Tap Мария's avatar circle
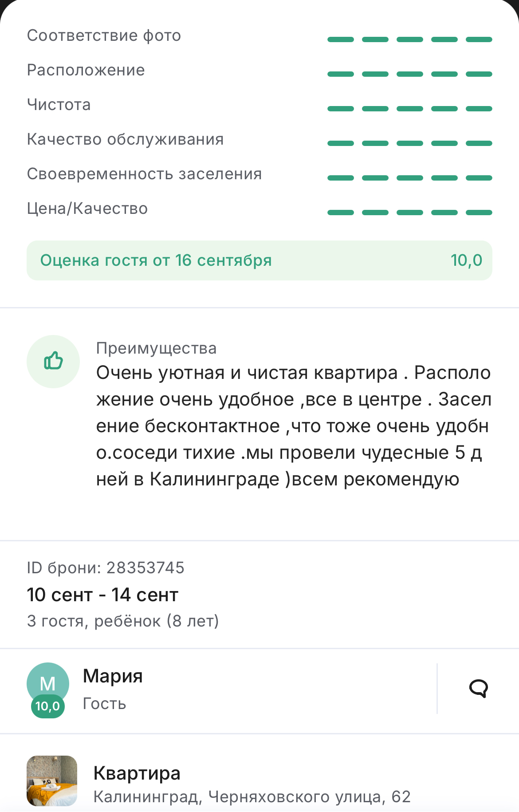The width and height of the screenshot is (519, 812). (x=48, y=683)
